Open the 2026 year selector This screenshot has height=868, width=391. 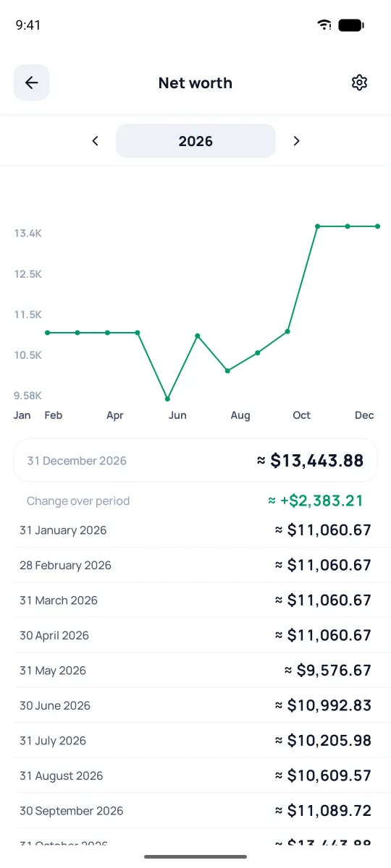coord(195,141)
